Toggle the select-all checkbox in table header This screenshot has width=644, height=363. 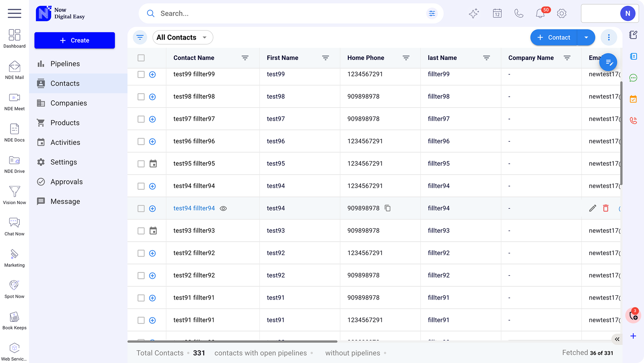coord(141,58)
